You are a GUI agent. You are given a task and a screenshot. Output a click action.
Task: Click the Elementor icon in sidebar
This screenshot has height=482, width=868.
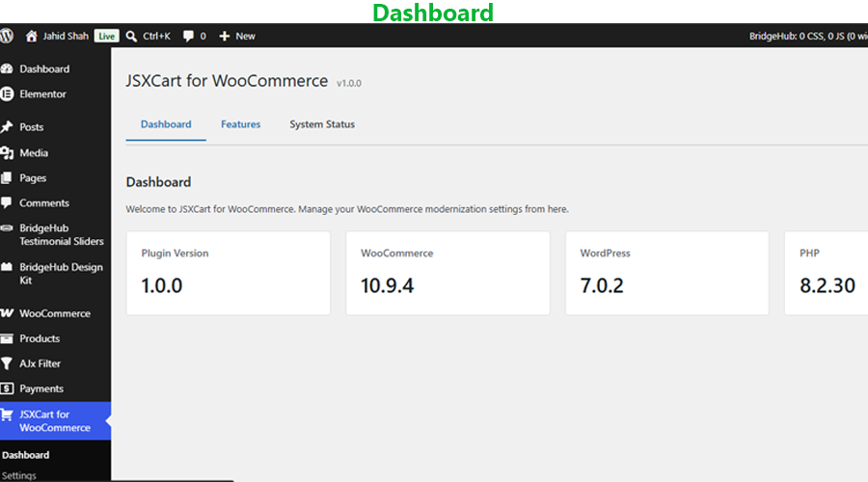[x=7, y=94]
